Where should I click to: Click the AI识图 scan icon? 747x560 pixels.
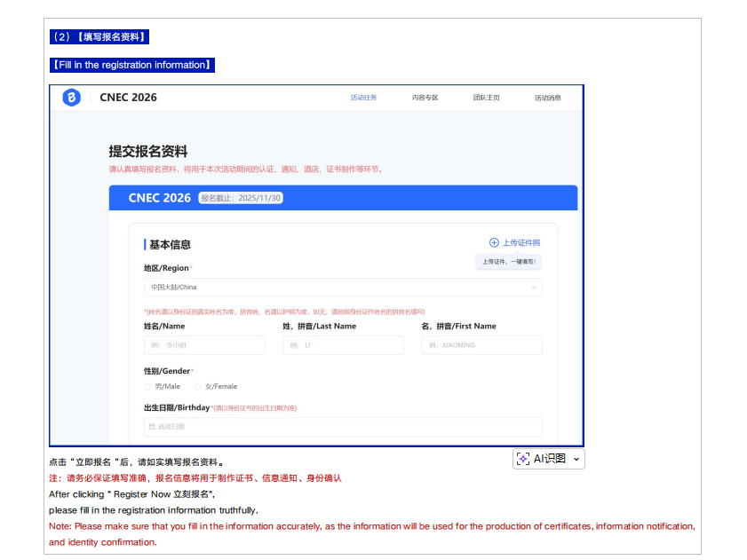523,459
